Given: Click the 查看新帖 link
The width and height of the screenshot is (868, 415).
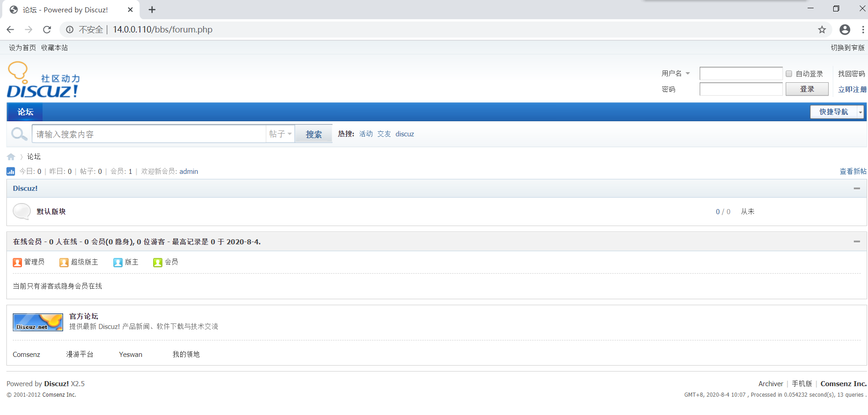Looking at the screenshot, I should coord(853,172).
